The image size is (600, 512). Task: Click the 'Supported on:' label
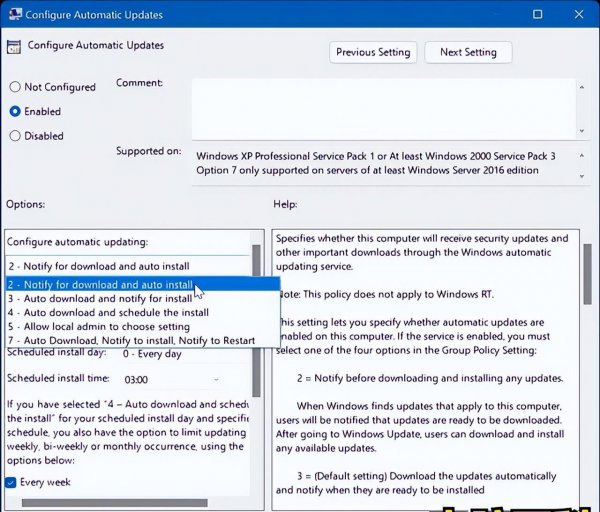point(149,151)
